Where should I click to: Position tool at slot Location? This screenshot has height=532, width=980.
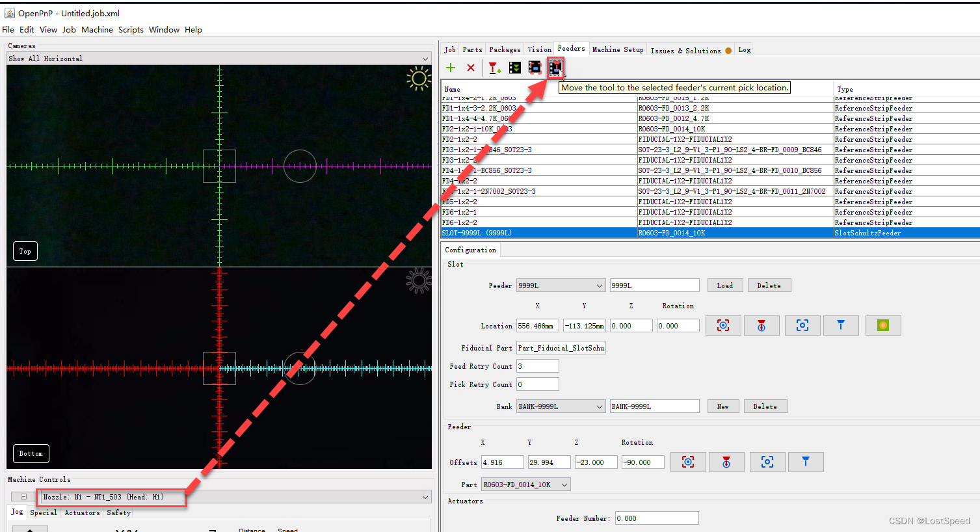click(x=841, y=326)
